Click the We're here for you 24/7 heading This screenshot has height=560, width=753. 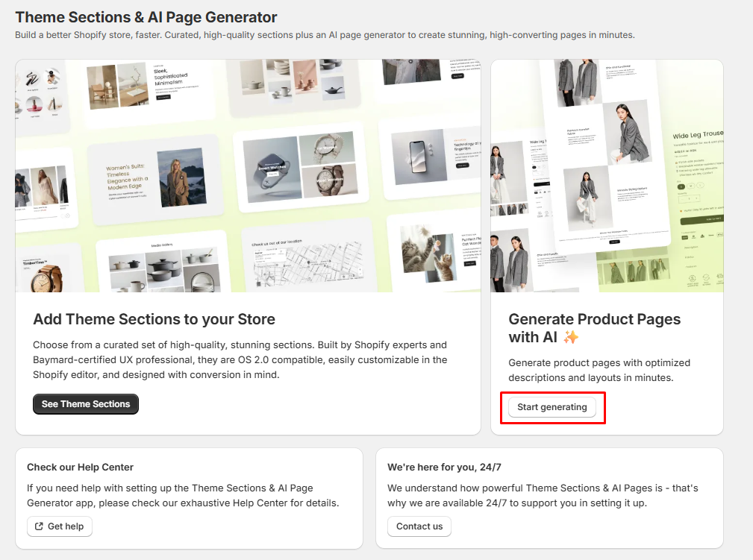coord(444,467)
